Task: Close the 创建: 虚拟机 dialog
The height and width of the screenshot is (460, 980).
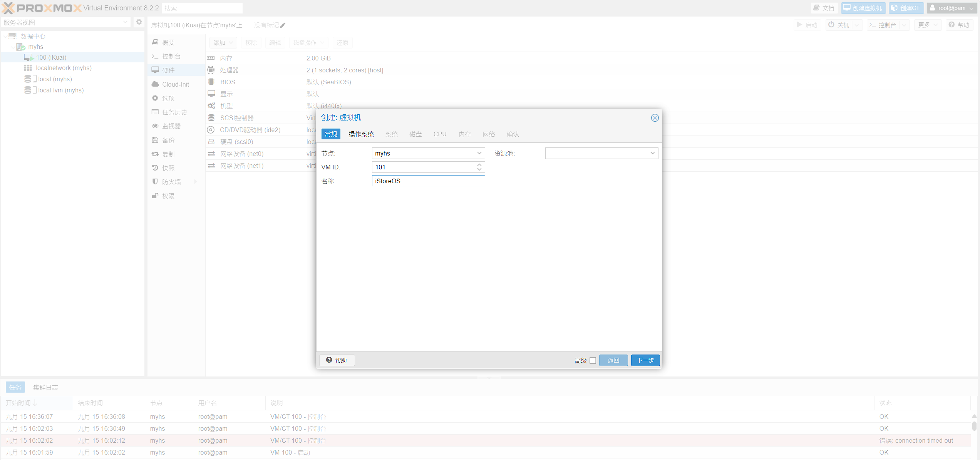Action: coord(655,118)
